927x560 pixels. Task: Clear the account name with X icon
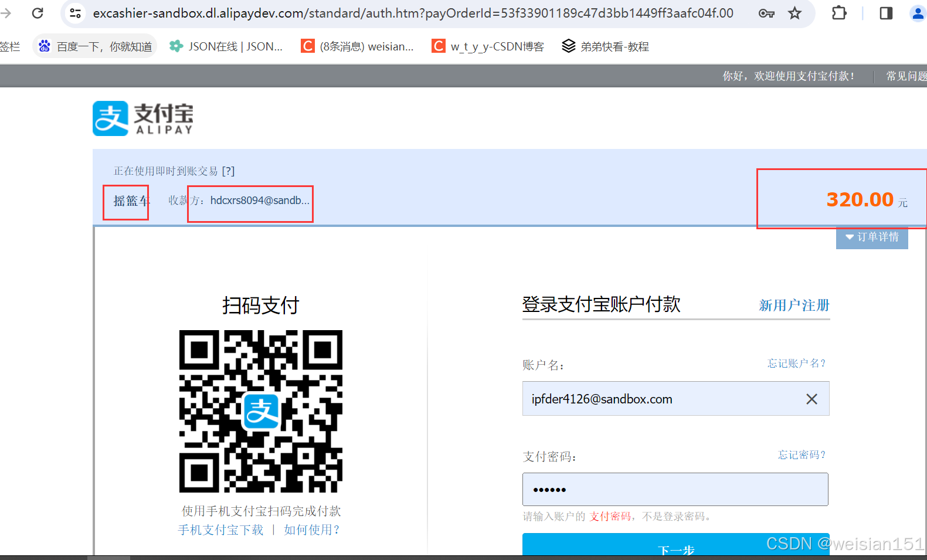coord(811,399)
